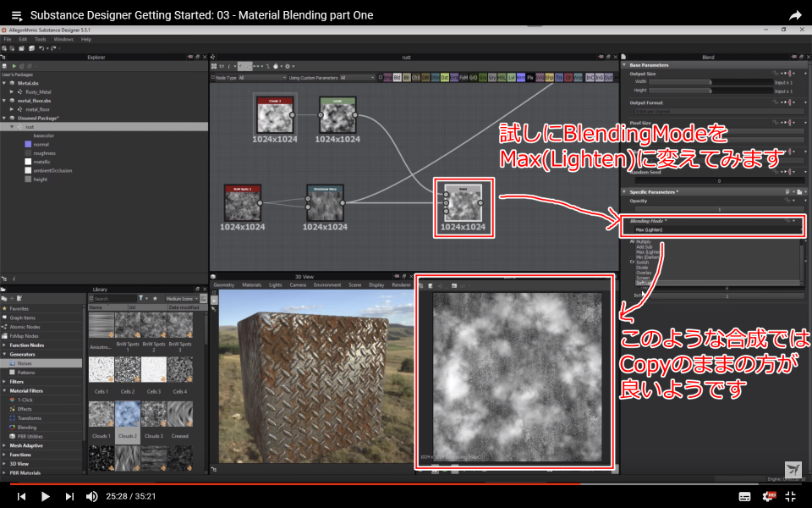The width and height of the screenshot is (812, 508).
Task: Exit fullscreen using the corner icon
Action: [790, 496]
